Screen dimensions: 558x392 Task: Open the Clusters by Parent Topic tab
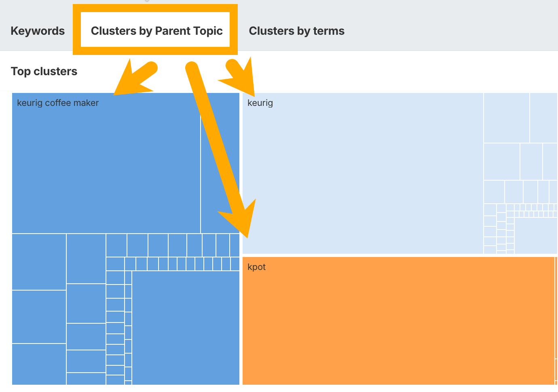[x=156, y=31]
